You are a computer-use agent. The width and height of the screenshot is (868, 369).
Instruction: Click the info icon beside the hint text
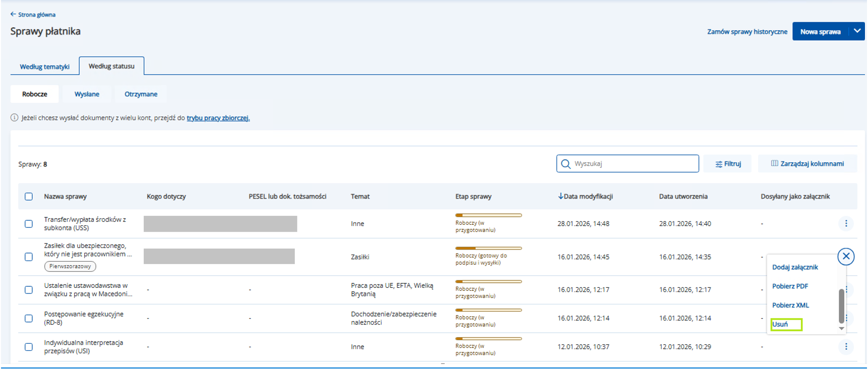pyautogui.click(x=15, y=118)
